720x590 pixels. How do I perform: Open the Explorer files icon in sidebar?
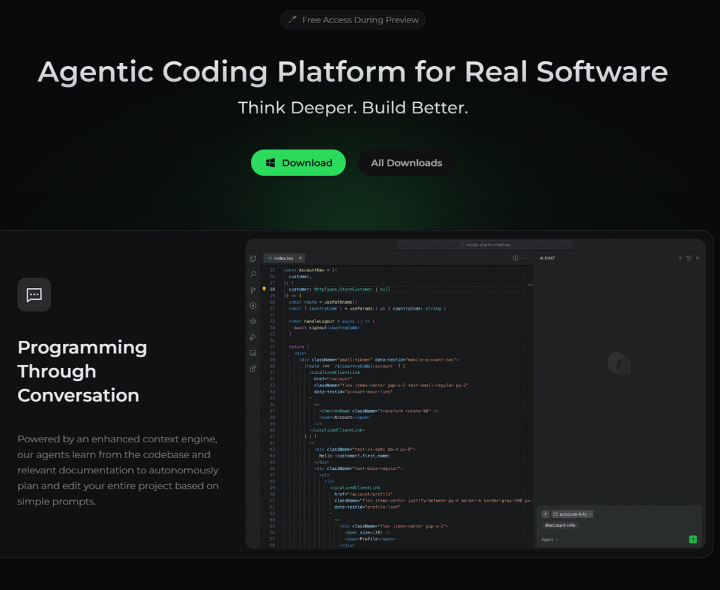[254, 259]
